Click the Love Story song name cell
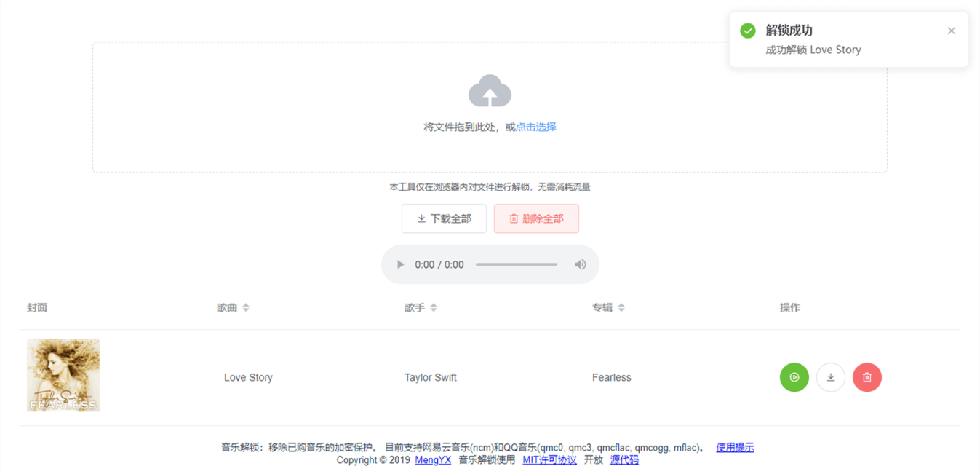980x474 pixels. [x=248, y=377]
